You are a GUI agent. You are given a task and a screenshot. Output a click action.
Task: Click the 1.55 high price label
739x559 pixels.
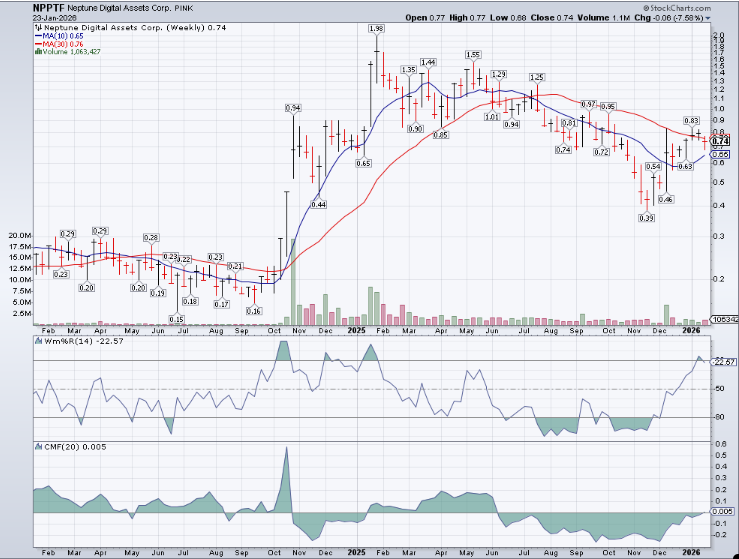(473, 54)
